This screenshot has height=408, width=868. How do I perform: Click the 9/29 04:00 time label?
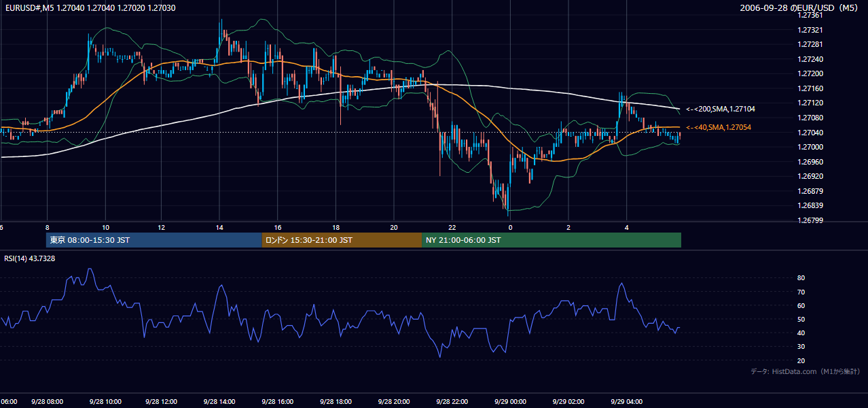click(627, 401)
